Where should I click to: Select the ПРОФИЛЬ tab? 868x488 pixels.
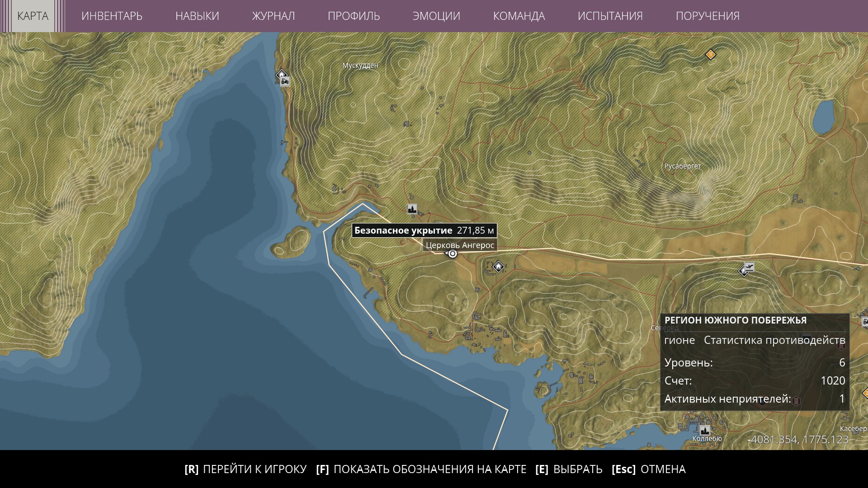pyautogui.click(x=354, y=16)
